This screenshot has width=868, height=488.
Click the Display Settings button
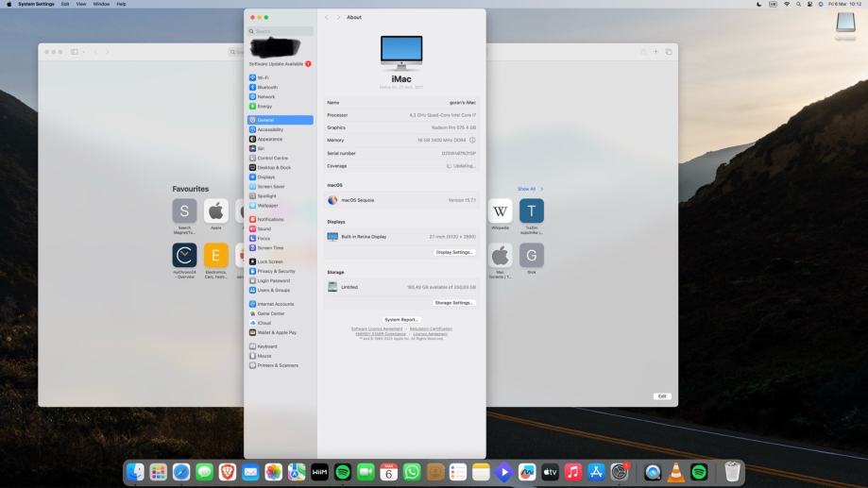pyautogui.click(x=454, y=252)
